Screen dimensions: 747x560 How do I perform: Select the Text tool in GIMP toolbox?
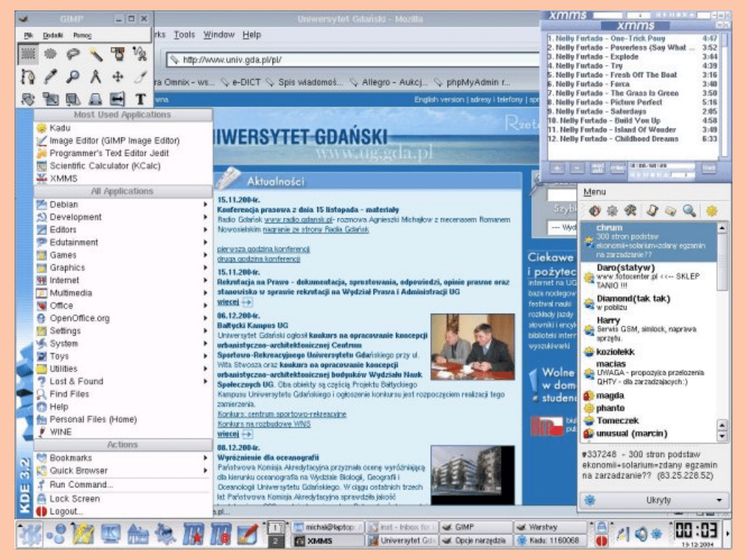coord(140,99)
